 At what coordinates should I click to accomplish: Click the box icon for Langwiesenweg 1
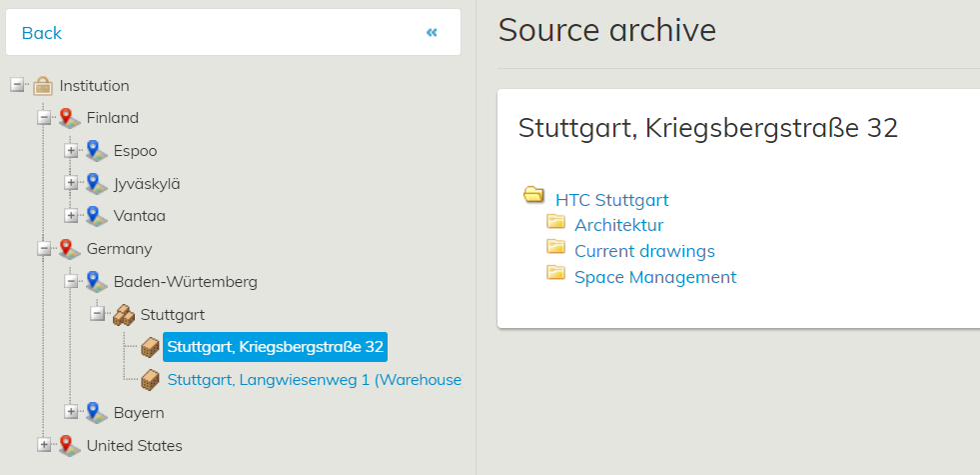[150, 380]
